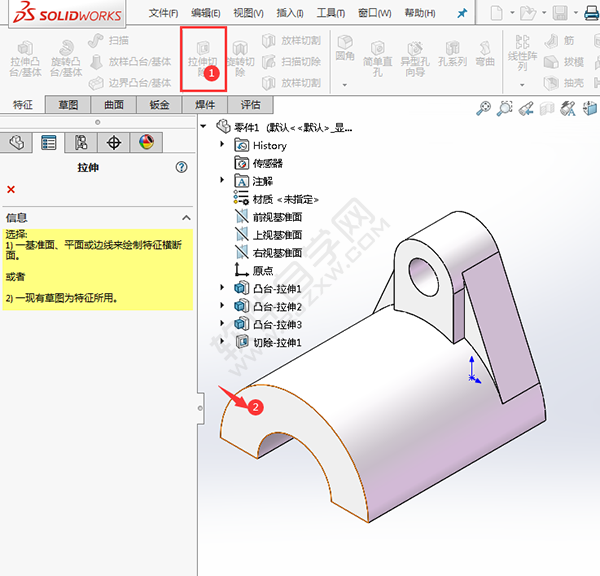This screenshot has height=576, width=600.
Task: Click the Hole Series (孔系列) tool
Action: (452, 54)
